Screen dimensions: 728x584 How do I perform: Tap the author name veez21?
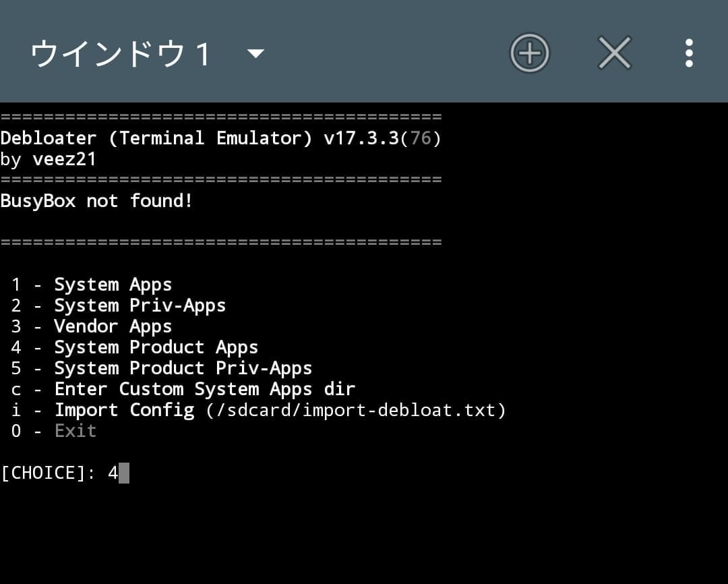tap(64, 159)
